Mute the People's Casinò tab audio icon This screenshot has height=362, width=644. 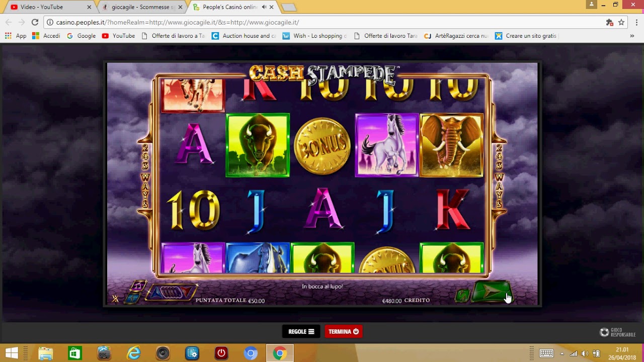click(264, 7)
